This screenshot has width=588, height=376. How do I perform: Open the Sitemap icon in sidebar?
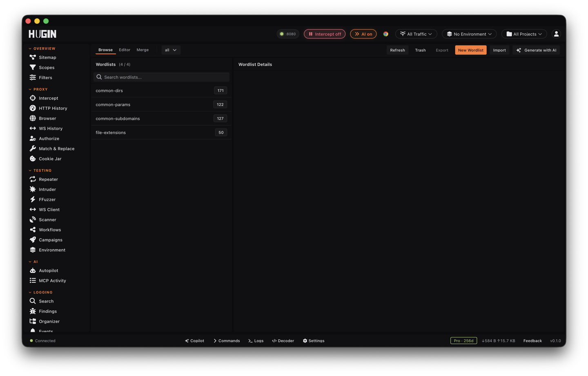coord(33,58)
